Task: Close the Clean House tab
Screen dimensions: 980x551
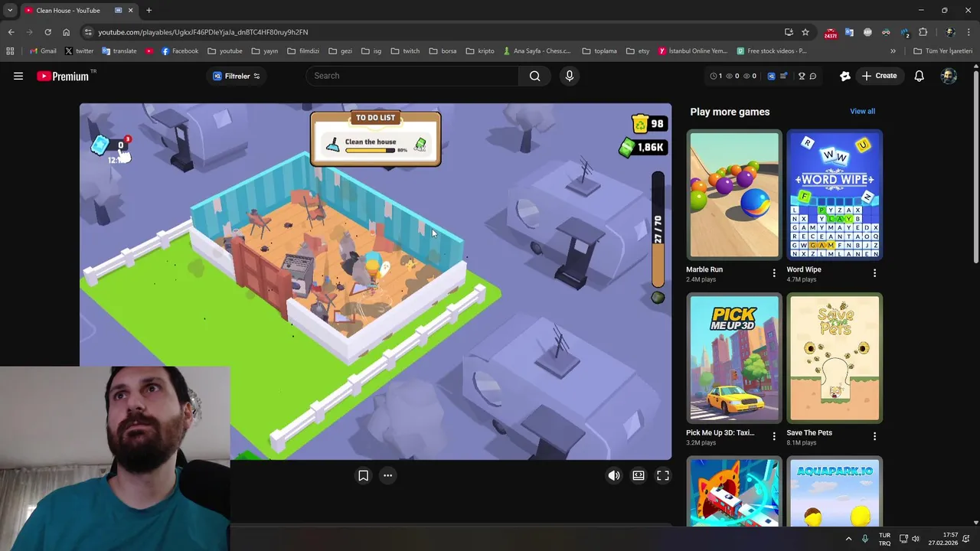Action: (x=130, y=11)
